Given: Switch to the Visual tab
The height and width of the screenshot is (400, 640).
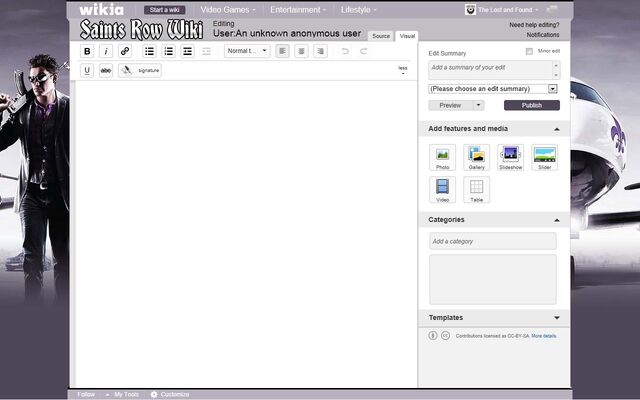Looking at the screenshot, I should click(x=407, y=36).
